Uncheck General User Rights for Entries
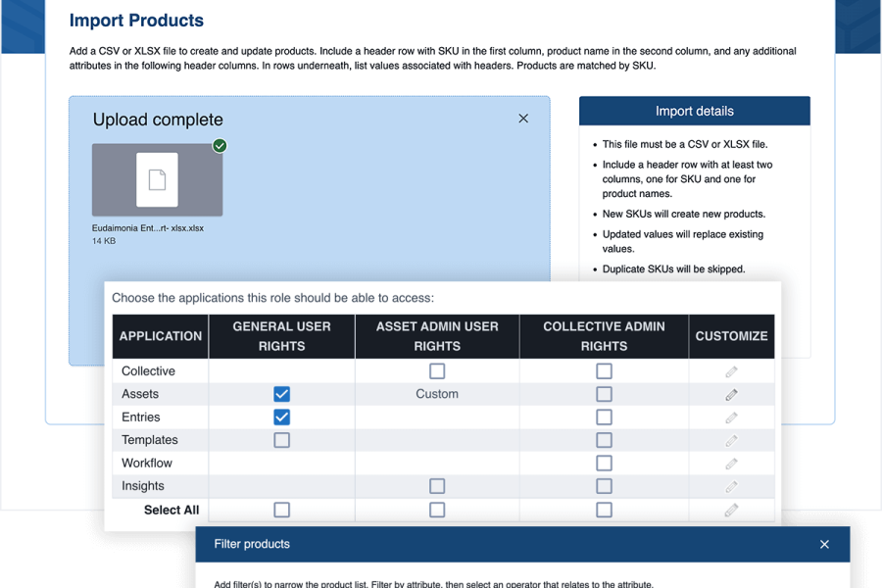Screen dimensions: 882x588 281,417
